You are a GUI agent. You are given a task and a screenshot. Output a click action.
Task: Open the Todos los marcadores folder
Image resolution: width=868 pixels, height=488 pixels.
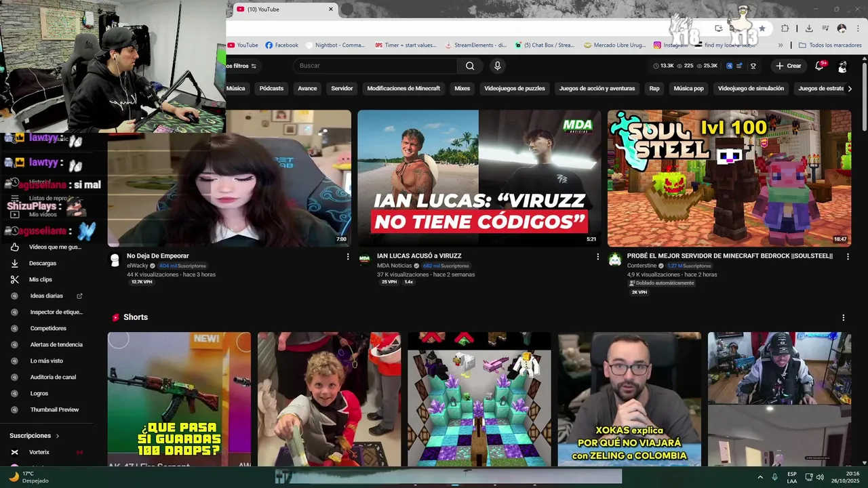pyautogui.click(x=830, y=45)
